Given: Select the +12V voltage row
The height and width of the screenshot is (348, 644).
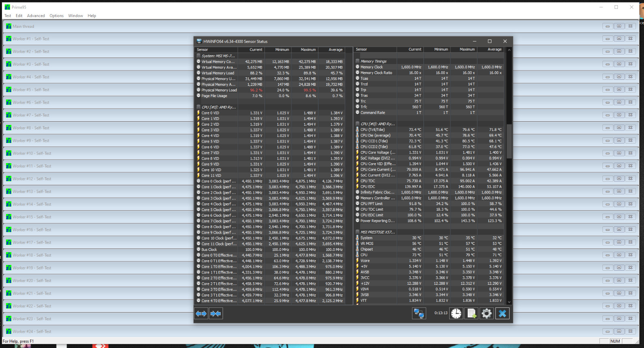Looking at the screenshot, I should pyautogui.click(x=429, y=283).
